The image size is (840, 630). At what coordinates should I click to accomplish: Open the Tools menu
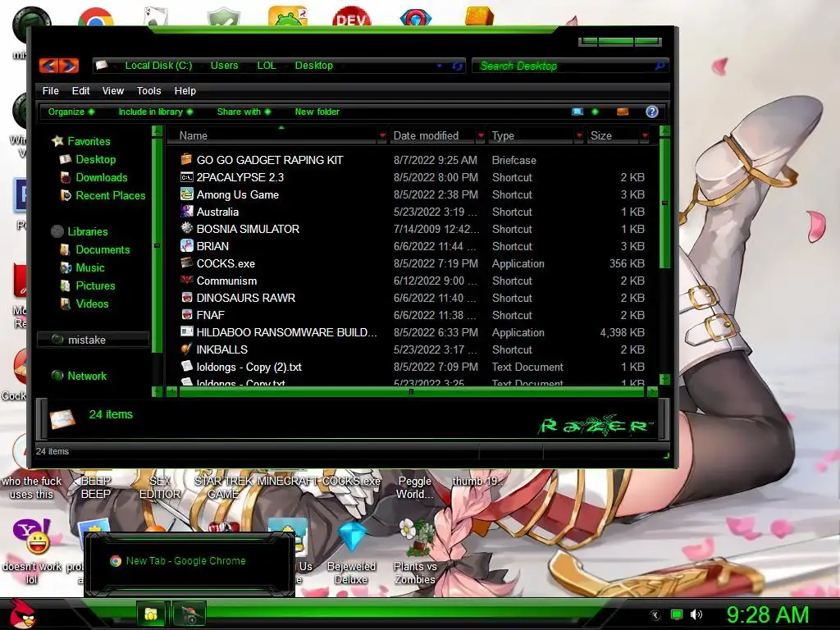[x=149, y=90]
